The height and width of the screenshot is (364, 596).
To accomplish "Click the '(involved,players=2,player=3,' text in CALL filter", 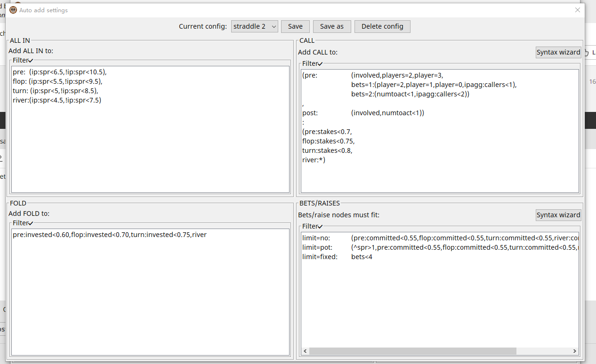I will point(397,75).
